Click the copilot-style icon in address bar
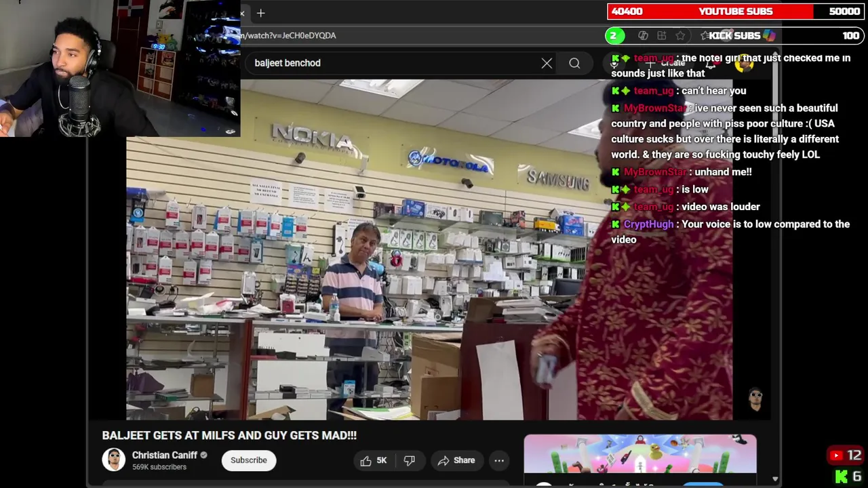 [643, 35]
